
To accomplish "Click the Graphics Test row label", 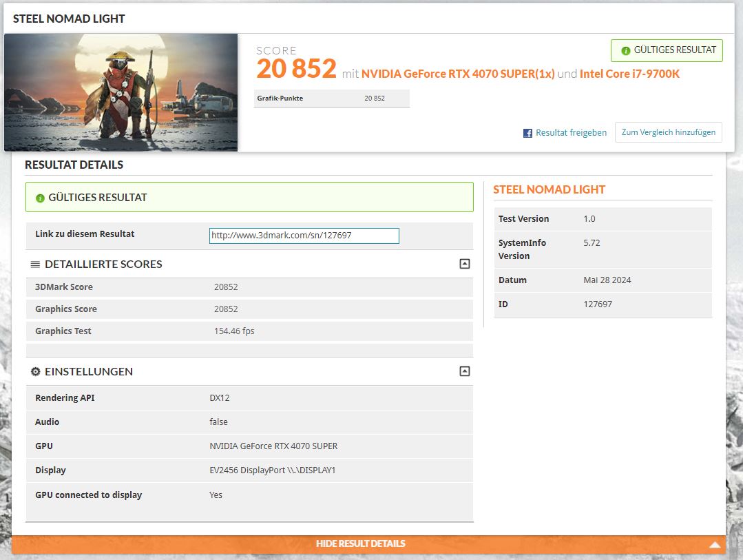I will coord(63,331).
